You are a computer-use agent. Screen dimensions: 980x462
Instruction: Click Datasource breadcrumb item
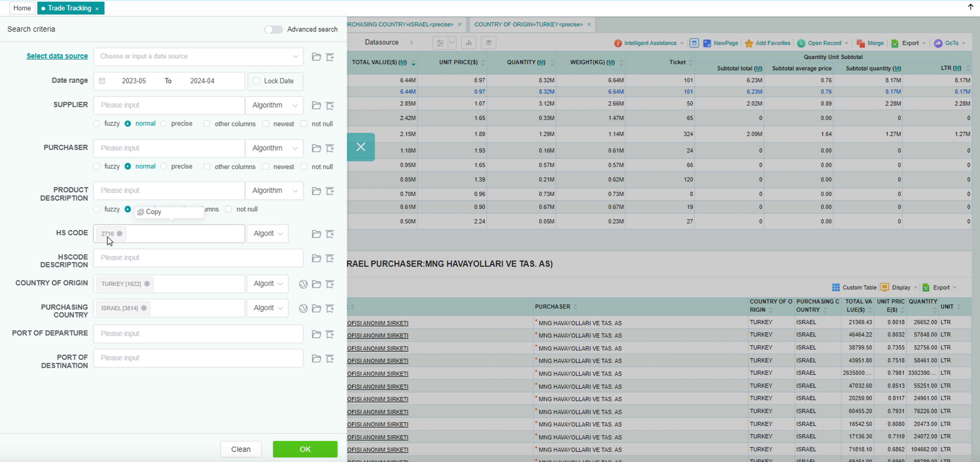(x=381, y=42)
